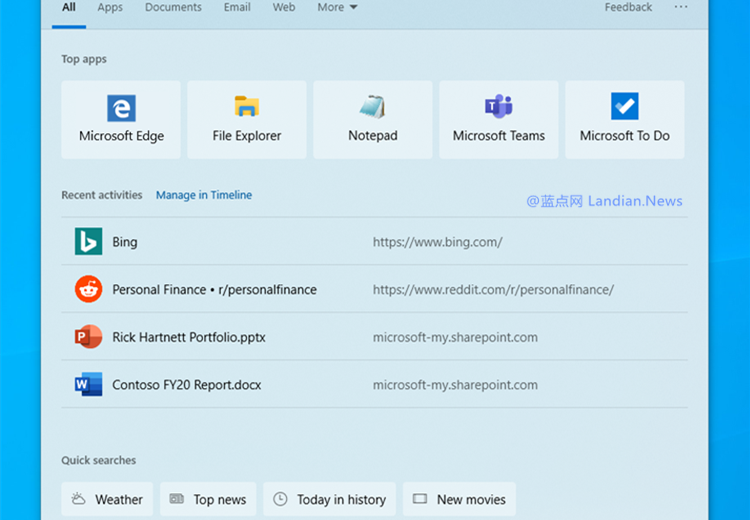Screen dimensions: 750x520
Task: Open the Bing recent activity title
Action: click(x=125, y=242)
